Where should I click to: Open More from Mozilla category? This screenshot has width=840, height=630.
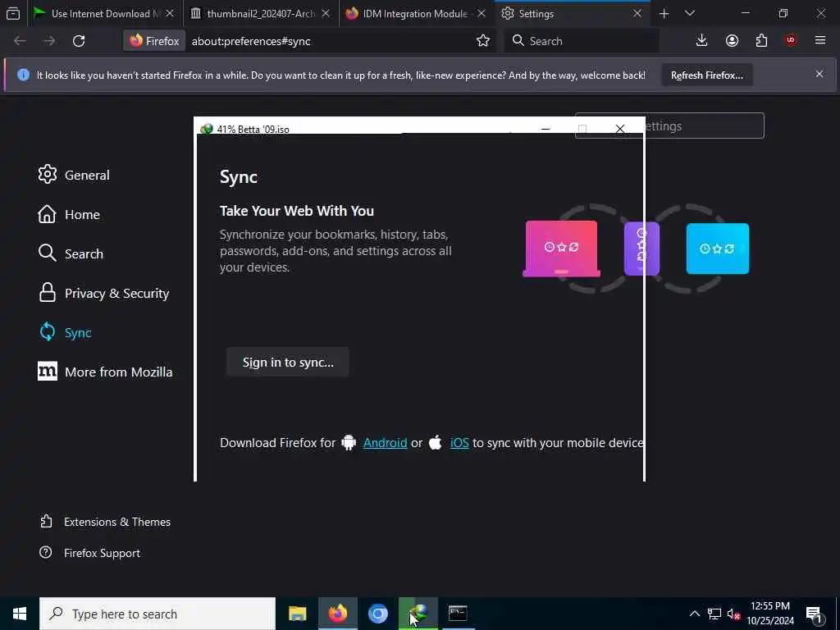tap(105, 372)
